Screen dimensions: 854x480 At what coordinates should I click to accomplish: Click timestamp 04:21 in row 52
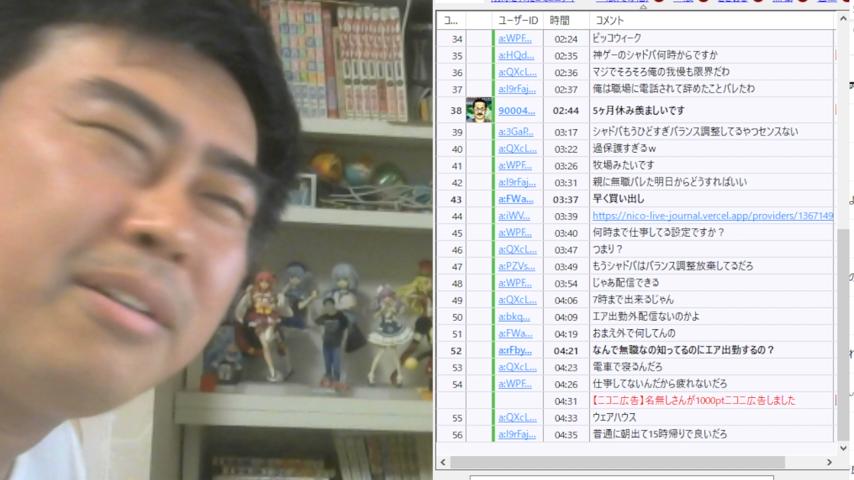[x=565, y=350]
